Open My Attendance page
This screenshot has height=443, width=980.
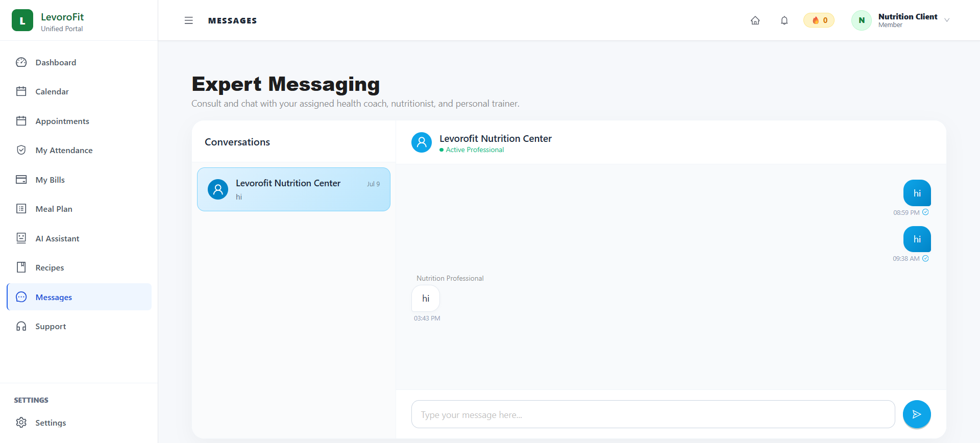(x=79, y=150)
